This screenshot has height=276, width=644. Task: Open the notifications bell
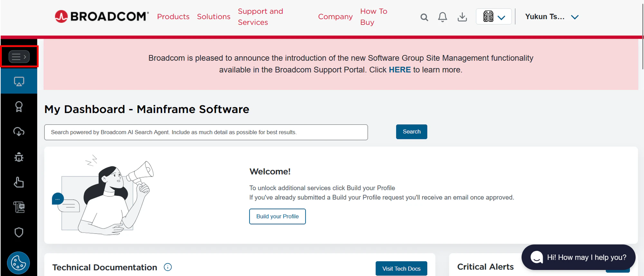(442, 17)
